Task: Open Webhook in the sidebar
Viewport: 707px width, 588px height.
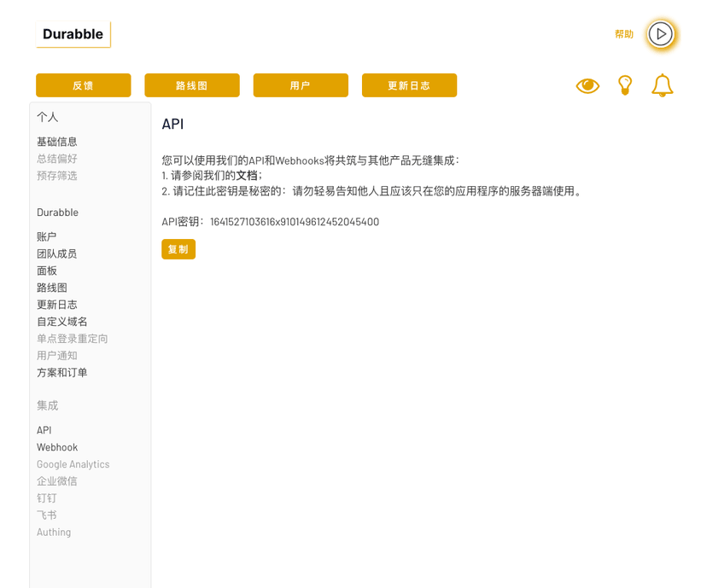Action: 57,447
